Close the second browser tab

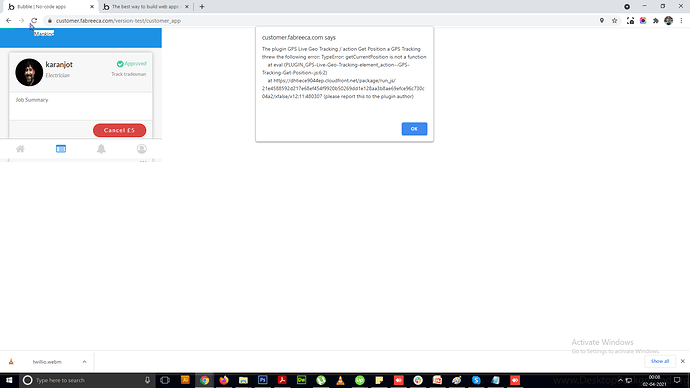(187, 7)
